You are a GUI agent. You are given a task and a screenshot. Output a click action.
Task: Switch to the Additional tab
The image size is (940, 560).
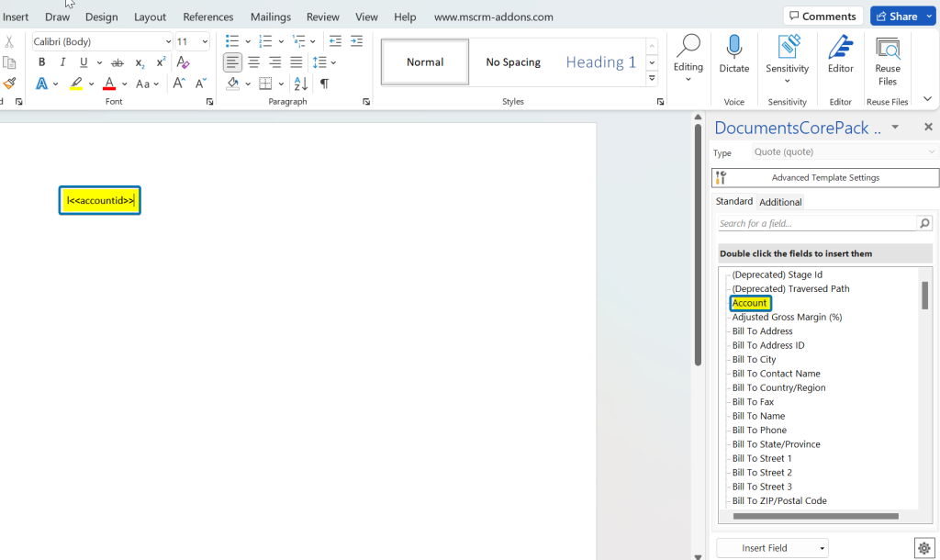[780, 201]
